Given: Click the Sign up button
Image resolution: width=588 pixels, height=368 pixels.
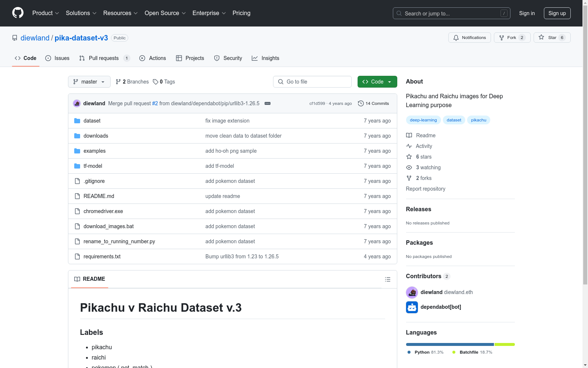Looking at the screenshot, I should (557, 13).
